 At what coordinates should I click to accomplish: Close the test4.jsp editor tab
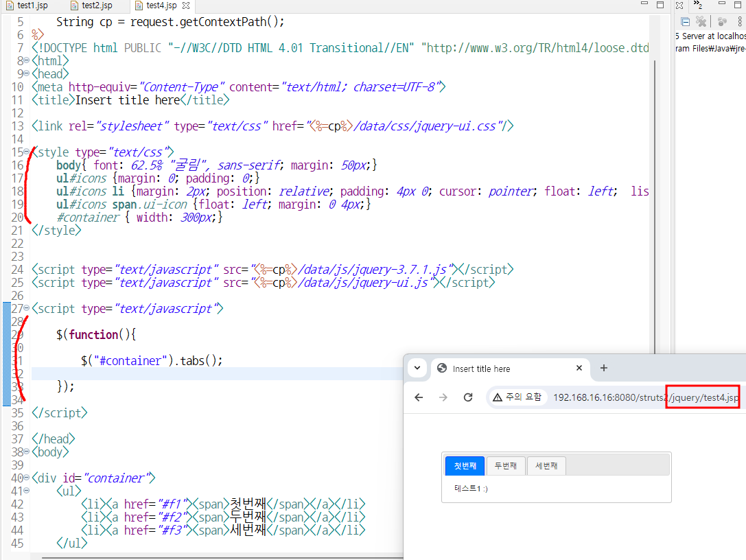(186, 5)
